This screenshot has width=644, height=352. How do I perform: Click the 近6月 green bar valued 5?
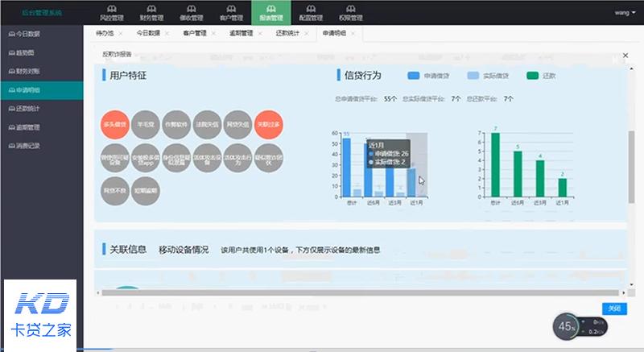(518, 174)
